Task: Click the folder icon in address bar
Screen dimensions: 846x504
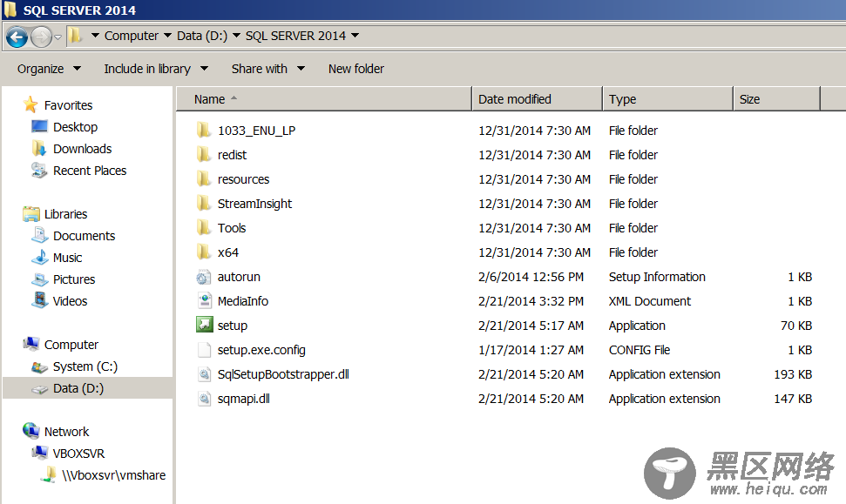Action: point(75,36)
